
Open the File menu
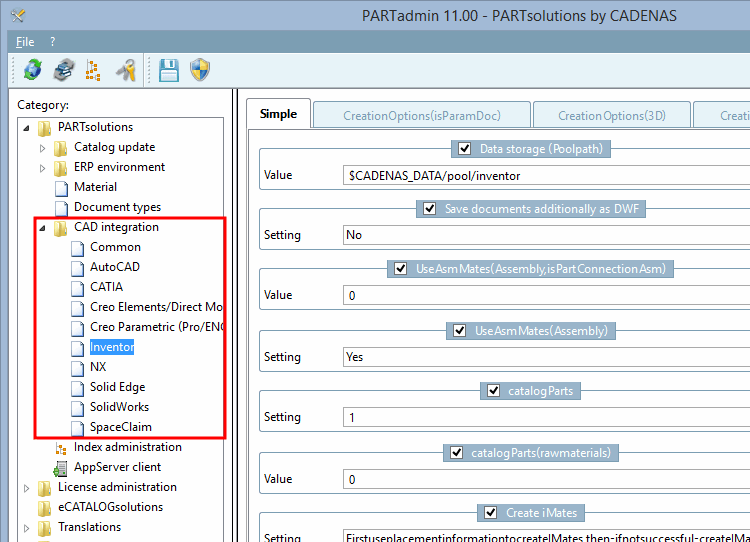(25, 42)
